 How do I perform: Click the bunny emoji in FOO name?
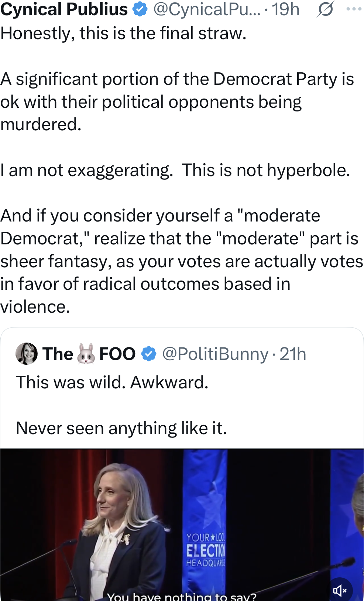coord(86,354)
